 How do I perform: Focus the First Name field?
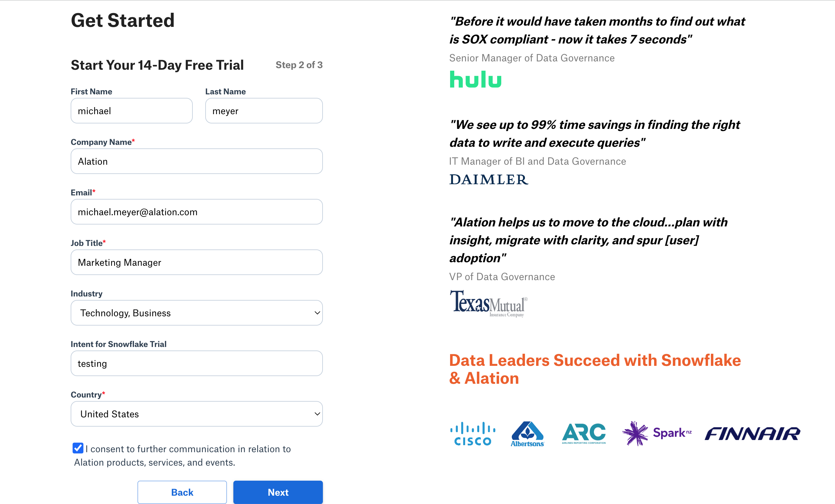(x=131, y=111)
